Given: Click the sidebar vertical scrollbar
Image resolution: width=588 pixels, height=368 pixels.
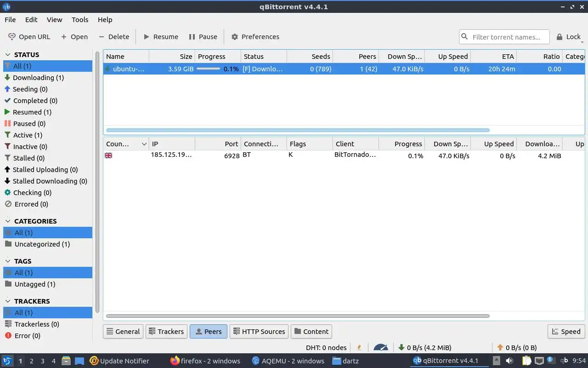Looking at the screenshot, I should (x=97, y=182).
